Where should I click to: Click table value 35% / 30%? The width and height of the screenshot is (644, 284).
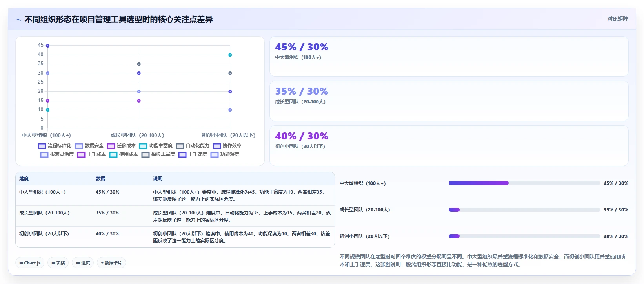(107, 213)
